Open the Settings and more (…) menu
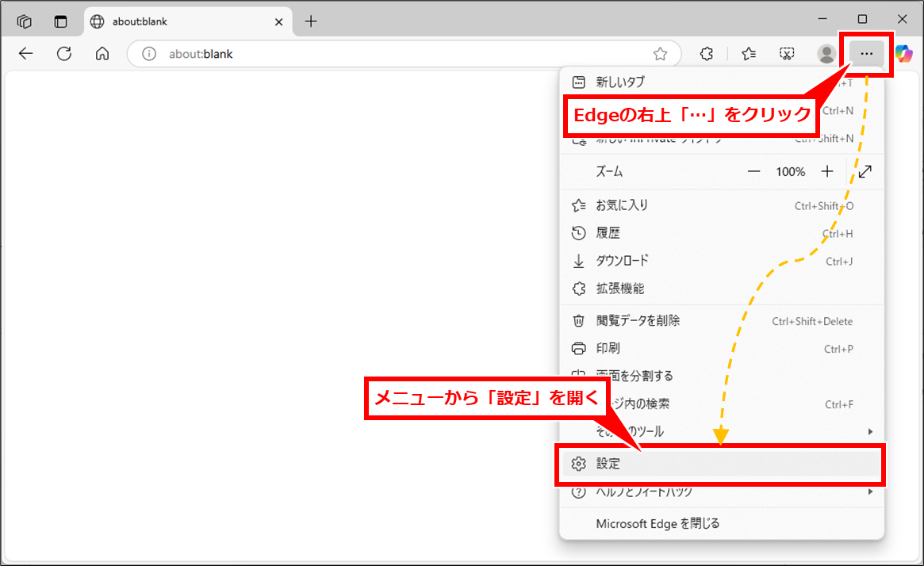The image size is (924, 566). coord(865,54)
